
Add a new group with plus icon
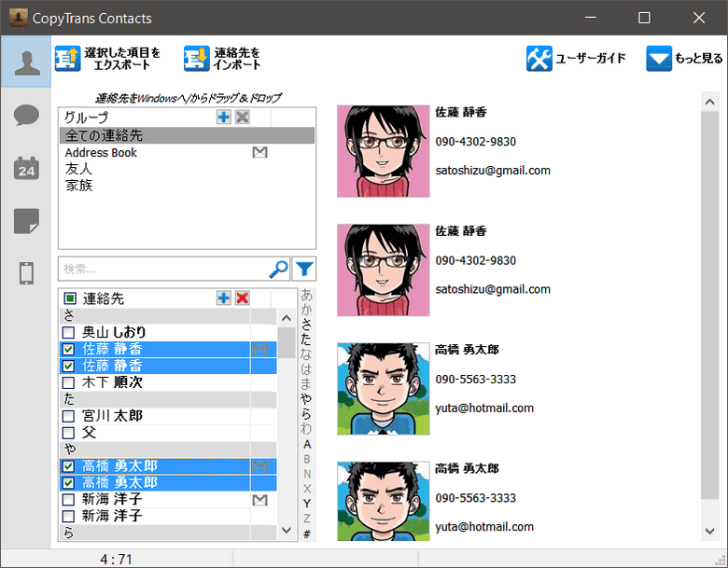click(x=224, y=117)
